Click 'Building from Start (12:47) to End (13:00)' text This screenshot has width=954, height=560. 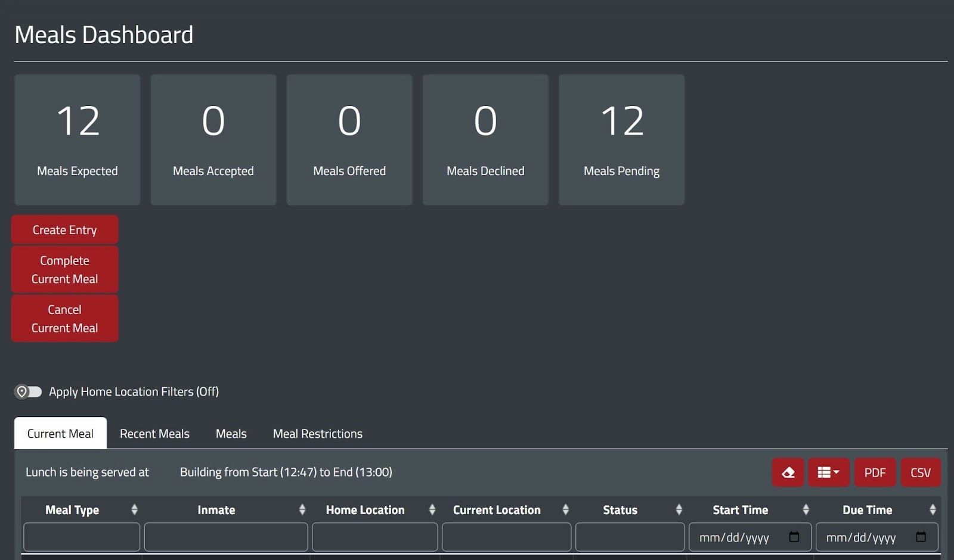click(286, 472)
